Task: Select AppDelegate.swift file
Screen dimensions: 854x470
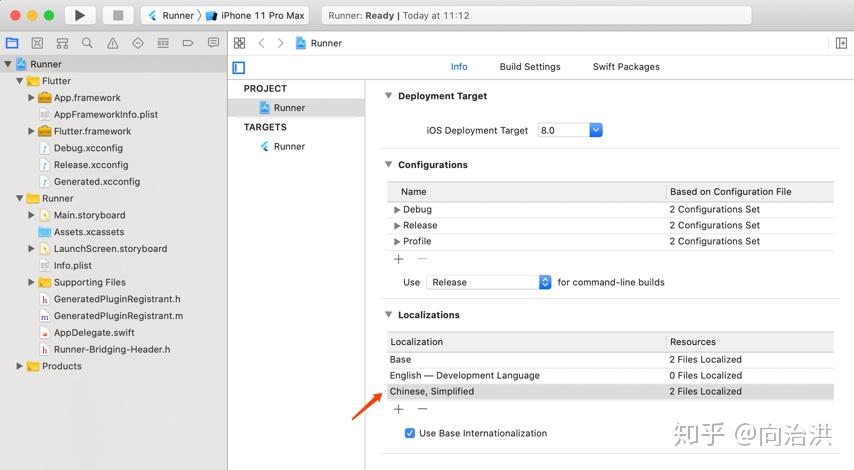Action: tap(94, 333)
